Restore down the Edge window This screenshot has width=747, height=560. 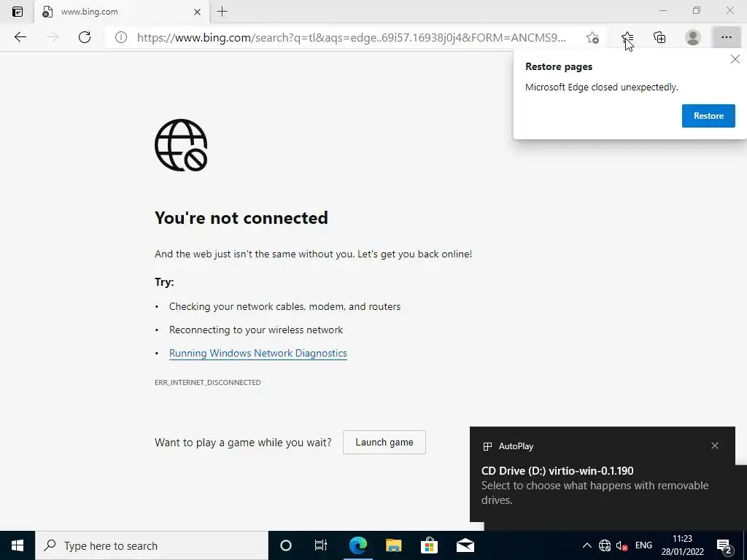[697, 10]
